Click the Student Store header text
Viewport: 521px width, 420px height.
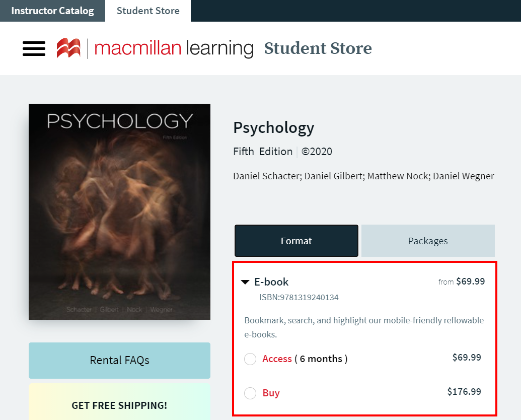[318, 48]
